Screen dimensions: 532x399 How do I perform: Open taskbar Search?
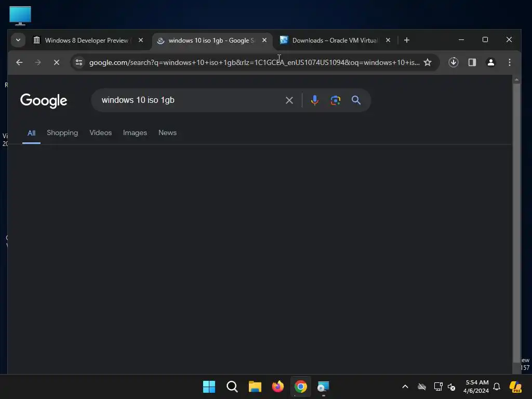(232, 387)
